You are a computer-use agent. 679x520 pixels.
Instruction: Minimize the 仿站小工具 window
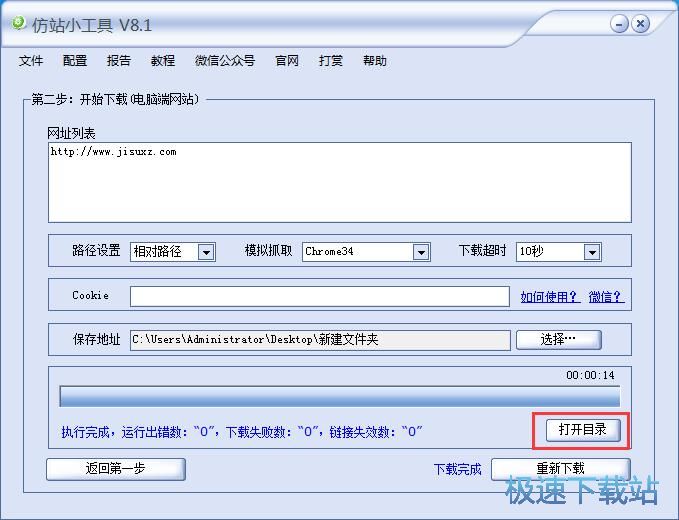point(619,24)
